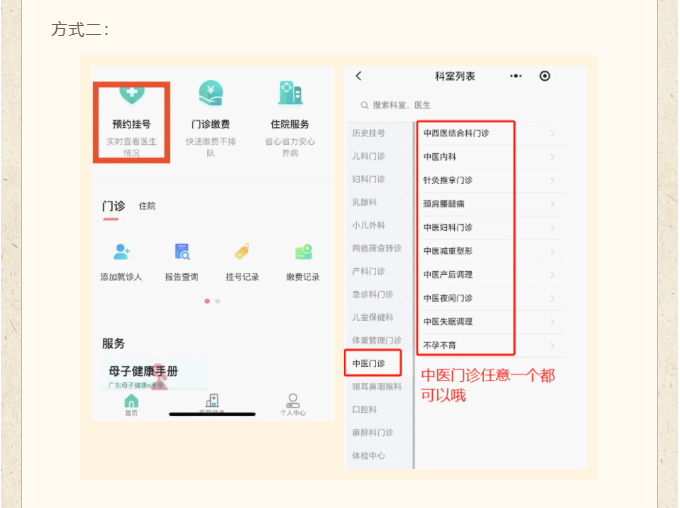Screen dimensions: 680x508
Task: Open 缴费记录 payment record icon
Action: (x=303, y=252)
